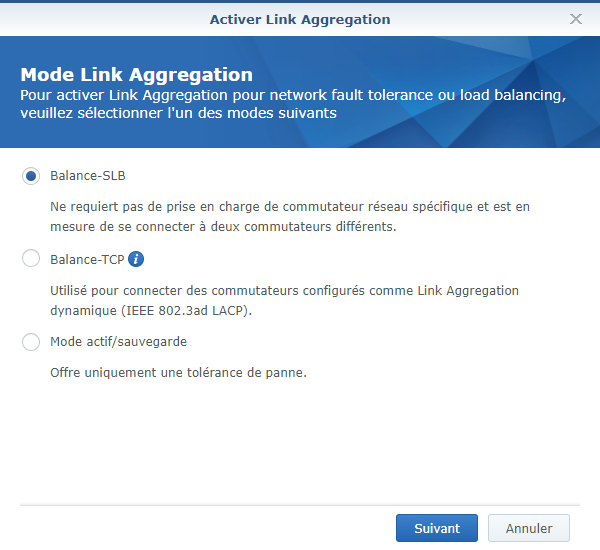This screenshot has height=550, width=600.
Task: Click the Balance-SLB description about commutateurs différents
Action: [290, 217]
